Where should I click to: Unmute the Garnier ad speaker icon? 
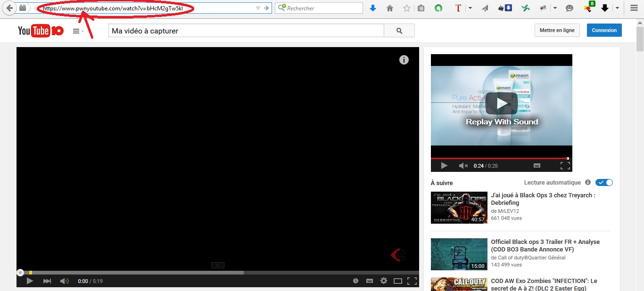coord(463,166)
